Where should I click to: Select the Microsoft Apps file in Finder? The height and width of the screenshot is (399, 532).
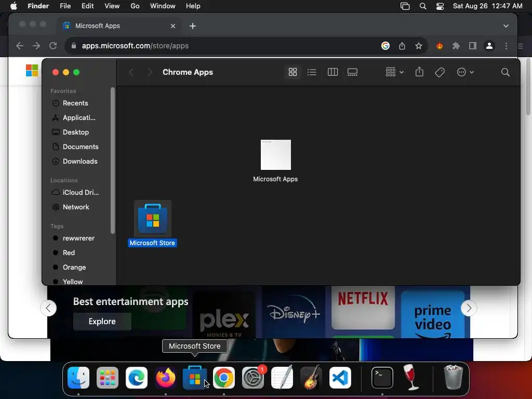pyautogui.click(x=275, y=155)
